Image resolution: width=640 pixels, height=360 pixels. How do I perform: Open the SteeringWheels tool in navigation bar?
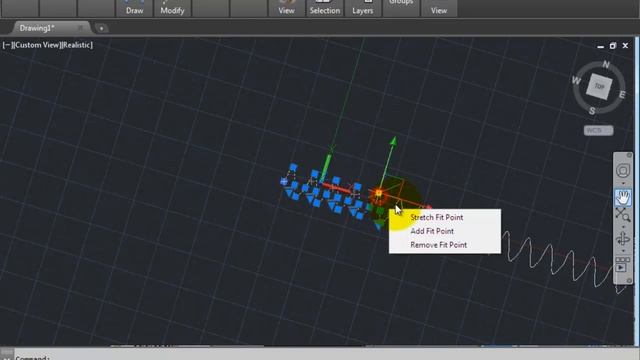623,171
